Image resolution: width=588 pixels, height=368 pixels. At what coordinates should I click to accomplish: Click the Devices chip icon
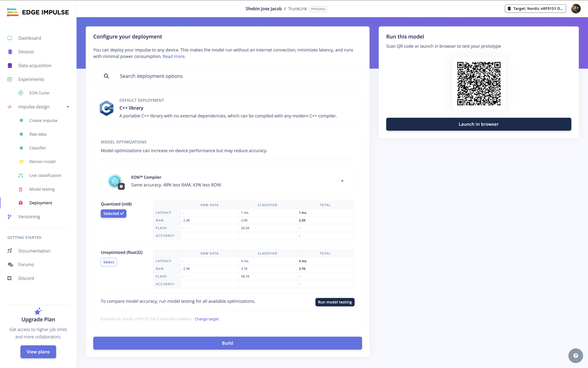(x=10, y=52)
